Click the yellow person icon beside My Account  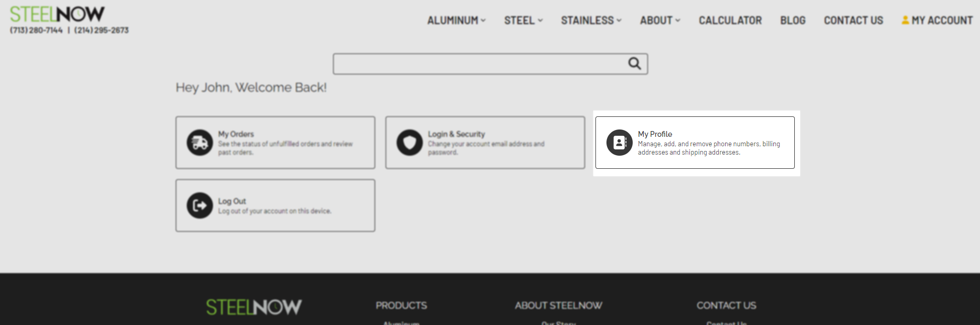pos(904,20)
